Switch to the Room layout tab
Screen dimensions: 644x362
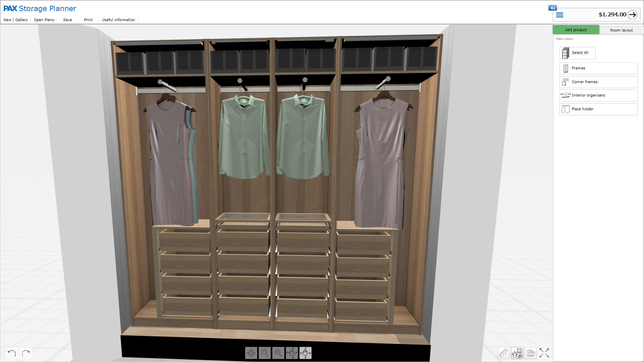coord(621,30)
